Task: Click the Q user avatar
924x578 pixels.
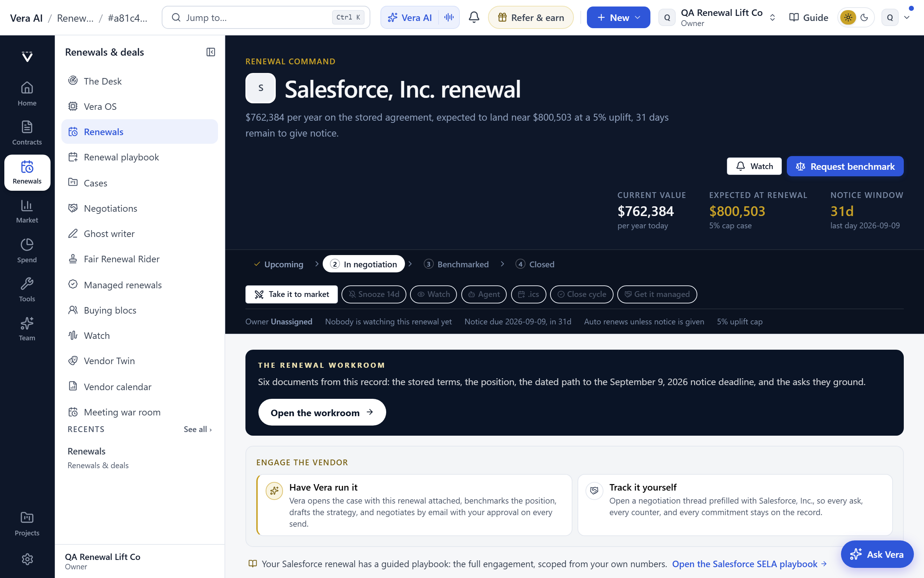Action: point(890,17)
